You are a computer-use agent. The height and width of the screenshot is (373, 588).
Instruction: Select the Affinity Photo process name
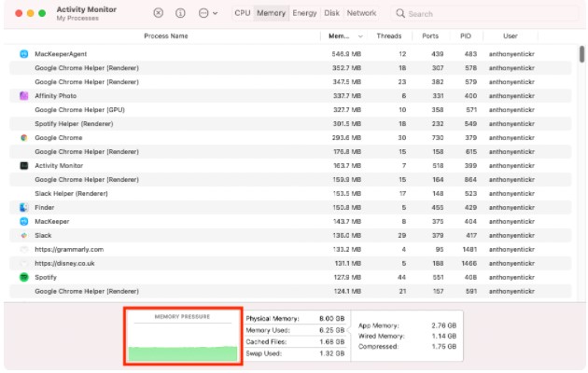(x=55, y=96)
